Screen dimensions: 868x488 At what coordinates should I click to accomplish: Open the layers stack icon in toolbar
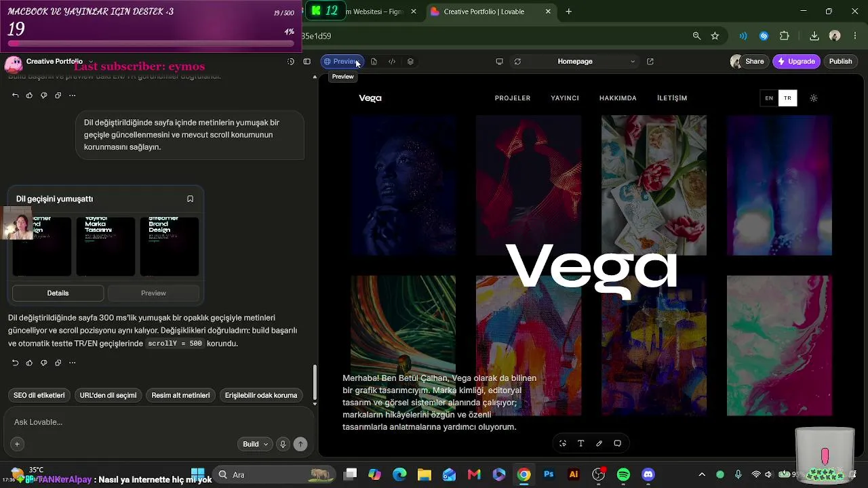tap(410, 62)
